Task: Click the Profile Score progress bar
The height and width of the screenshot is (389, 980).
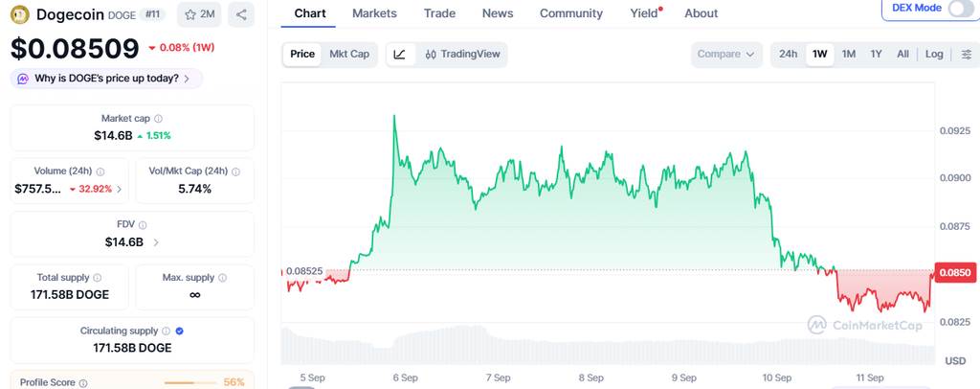Action: 189,382
